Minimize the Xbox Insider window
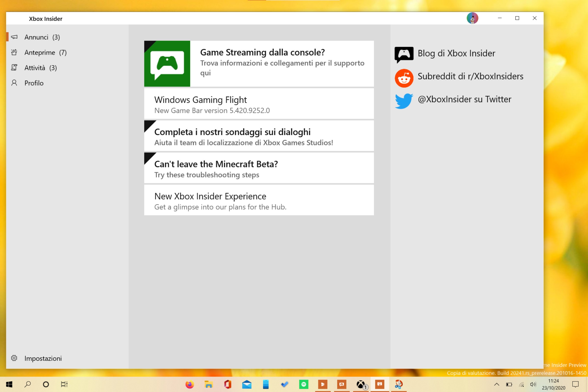The width and height of the screenshot is (588, 392). point(500,18)
